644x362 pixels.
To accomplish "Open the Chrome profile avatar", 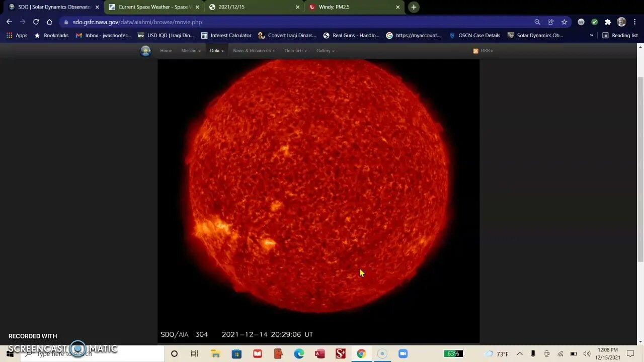I will (x=621, y=22).
